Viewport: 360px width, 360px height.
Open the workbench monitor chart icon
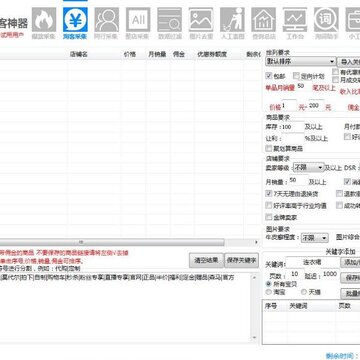tap(295, 20)
